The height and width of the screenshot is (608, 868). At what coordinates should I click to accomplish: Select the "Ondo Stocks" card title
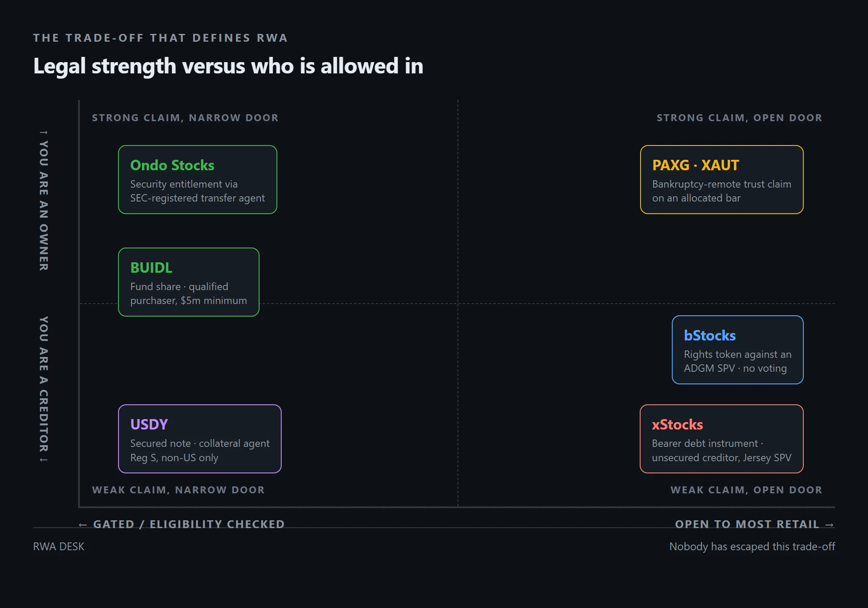click(172, 165)
